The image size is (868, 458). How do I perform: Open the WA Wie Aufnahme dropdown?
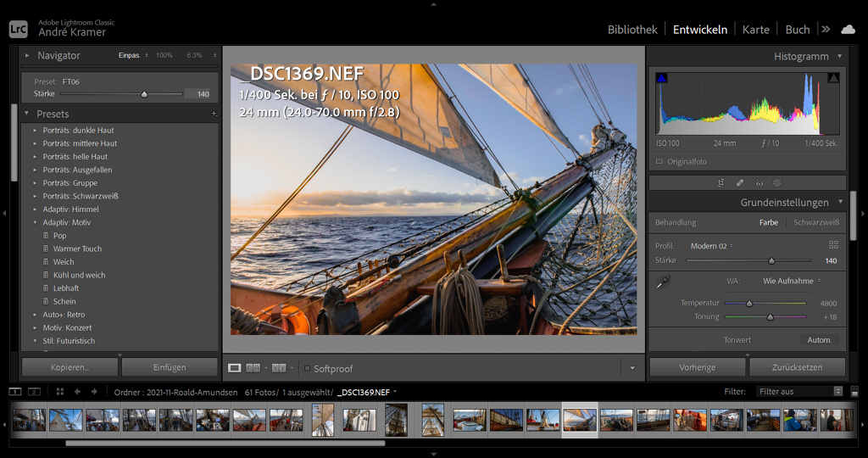[x=792, y=281]
